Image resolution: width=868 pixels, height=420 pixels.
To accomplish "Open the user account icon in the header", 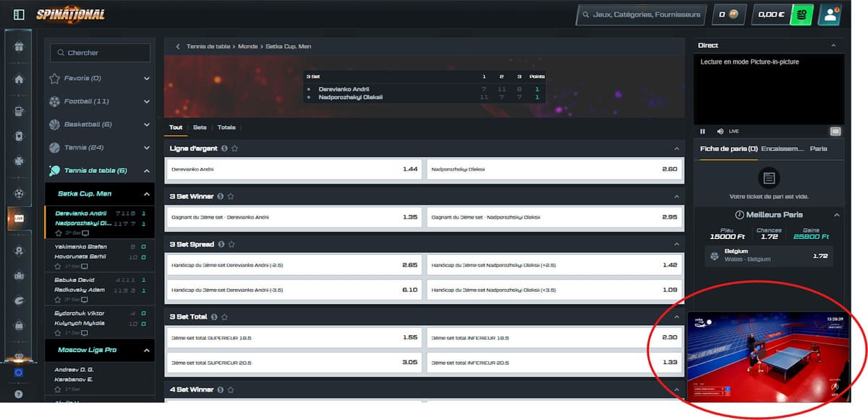I will tap(830, 14).
